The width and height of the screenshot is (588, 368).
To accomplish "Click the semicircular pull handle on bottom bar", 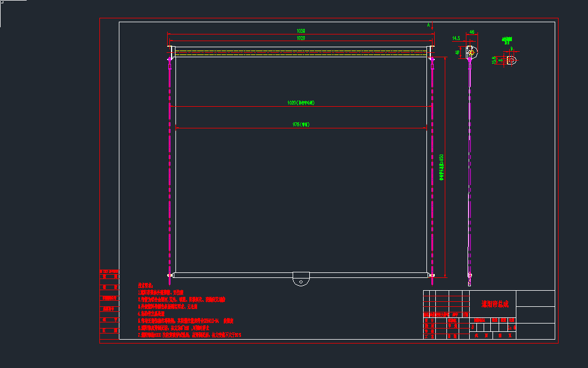I will pos(301,279).
